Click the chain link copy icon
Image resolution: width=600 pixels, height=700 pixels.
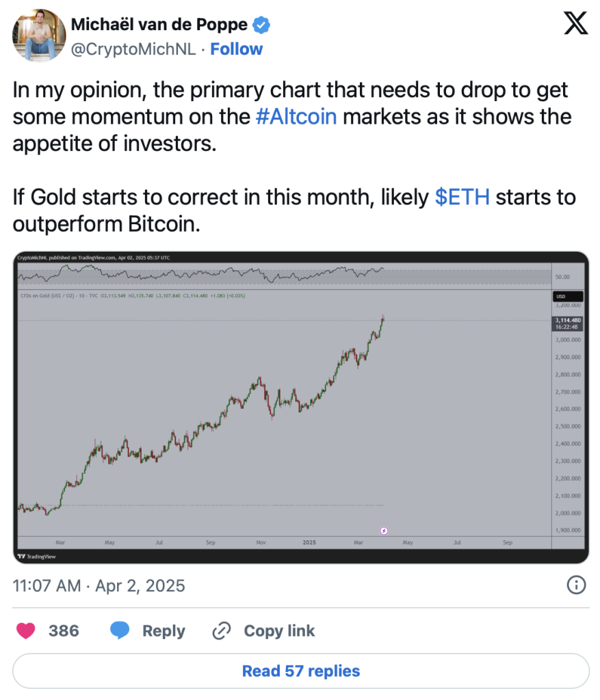[x=221, y=630]
